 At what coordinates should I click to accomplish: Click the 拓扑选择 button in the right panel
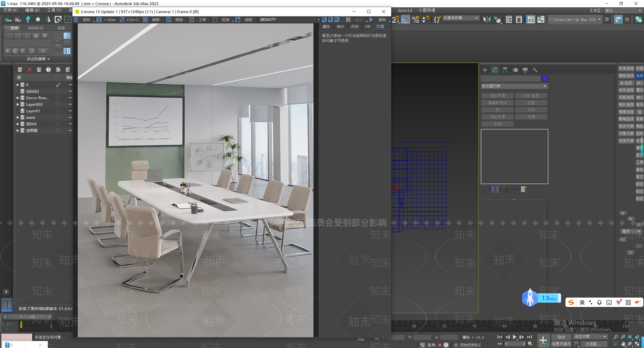(x=626, y=105)
